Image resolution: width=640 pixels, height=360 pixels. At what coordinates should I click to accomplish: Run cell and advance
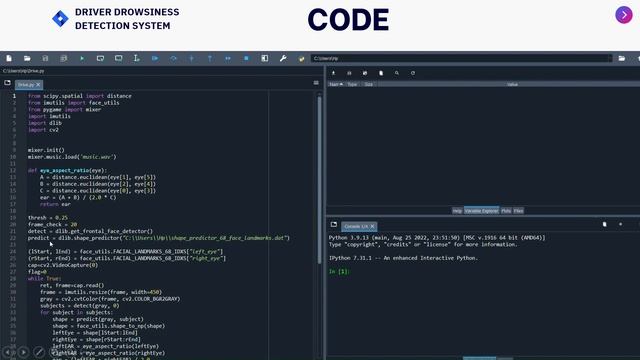pos(118,58)
